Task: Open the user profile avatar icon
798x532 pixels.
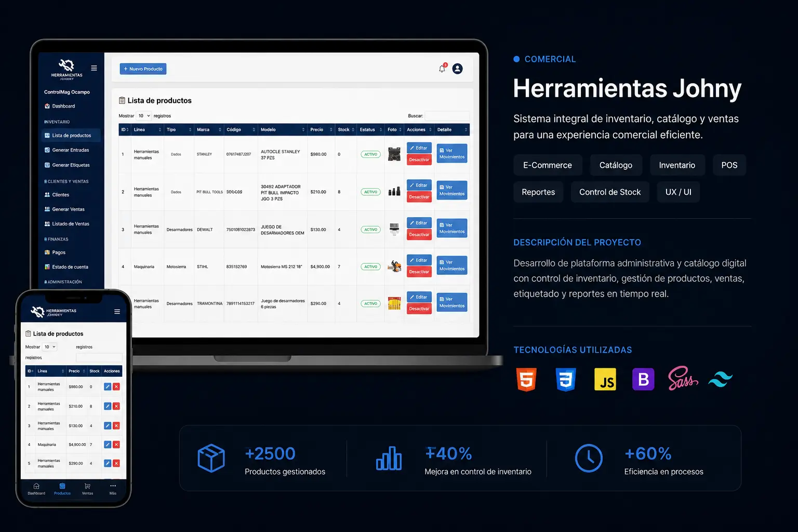Action: (457, 69)
